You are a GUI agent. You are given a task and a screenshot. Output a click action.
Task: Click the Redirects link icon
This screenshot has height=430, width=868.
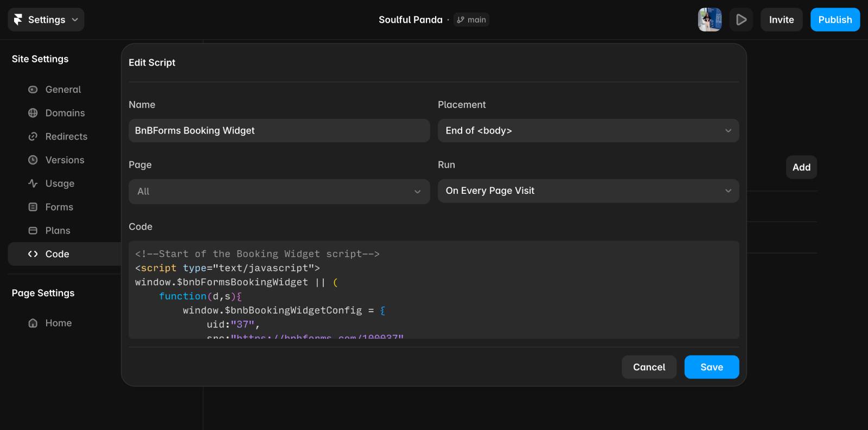pyautogui.click(x=33, y=136)
